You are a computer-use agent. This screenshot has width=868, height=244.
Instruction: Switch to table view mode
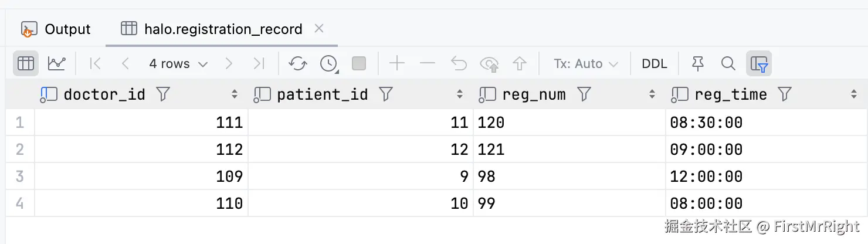point(26,63)
